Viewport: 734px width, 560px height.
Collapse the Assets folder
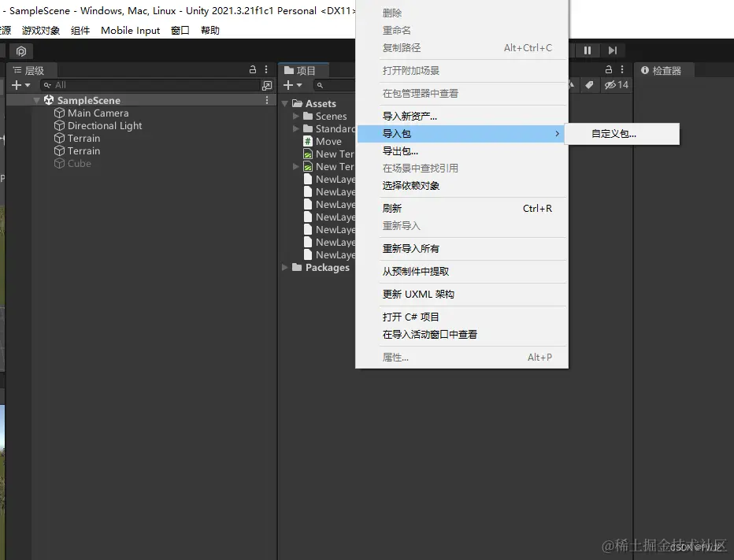(284, 103)
